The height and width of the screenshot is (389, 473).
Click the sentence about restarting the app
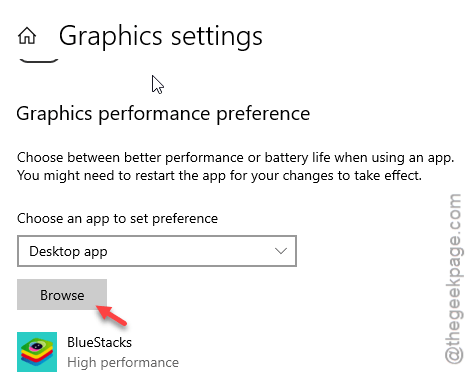tap(219, 175)
